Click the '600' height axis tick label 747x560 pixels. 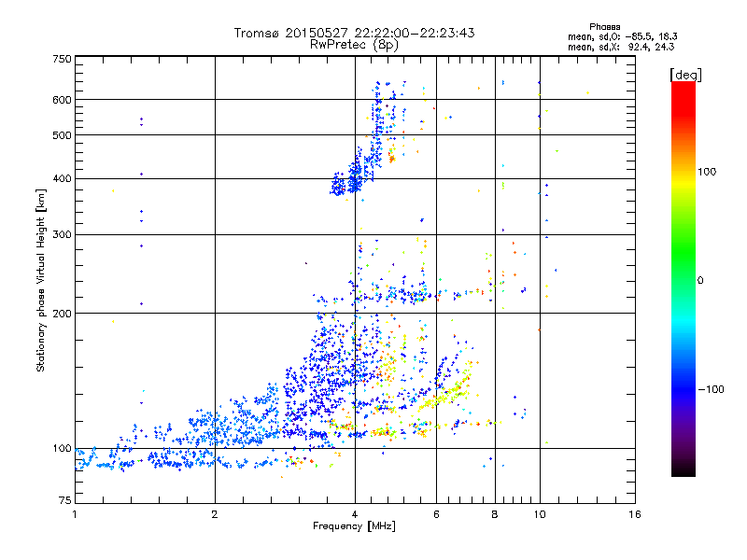(62, 100)
